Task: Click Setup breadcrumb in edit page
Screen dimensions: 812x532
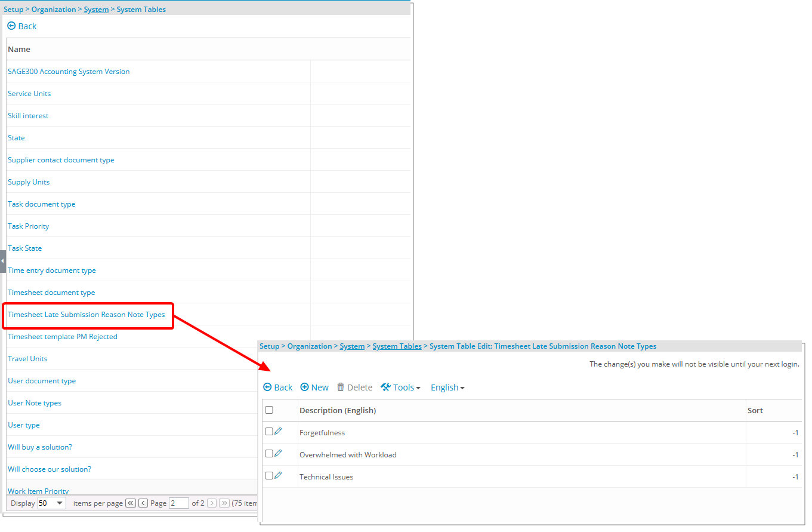Action: [x=270, y=346]
